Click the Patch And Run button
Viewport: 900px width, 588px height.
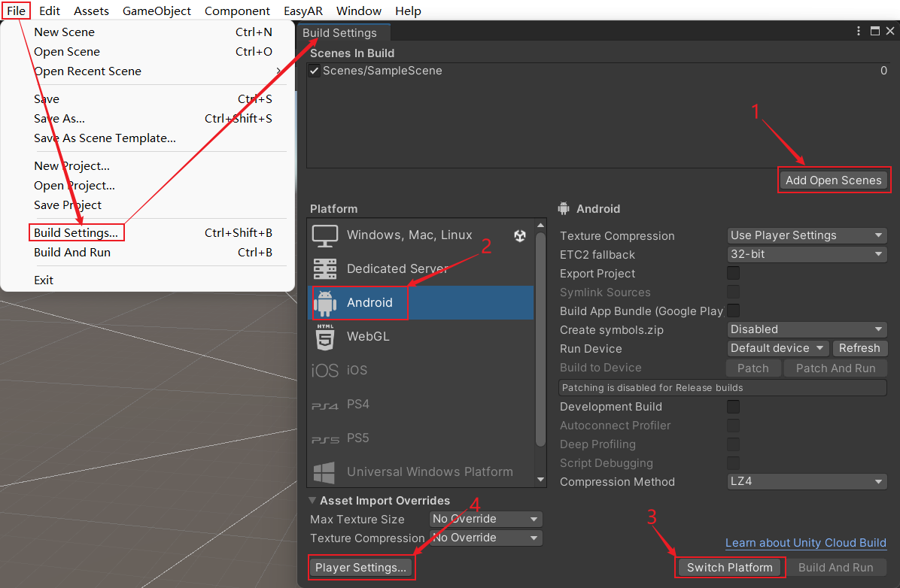[x=836, y=368]
